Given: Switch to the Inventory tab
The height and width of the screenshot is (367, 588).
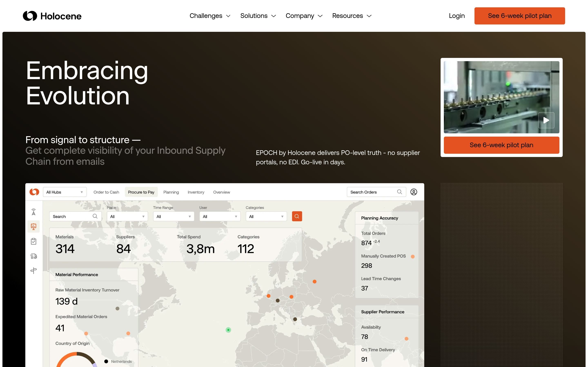Looking at the screenshot, I should tap(196, 192).
